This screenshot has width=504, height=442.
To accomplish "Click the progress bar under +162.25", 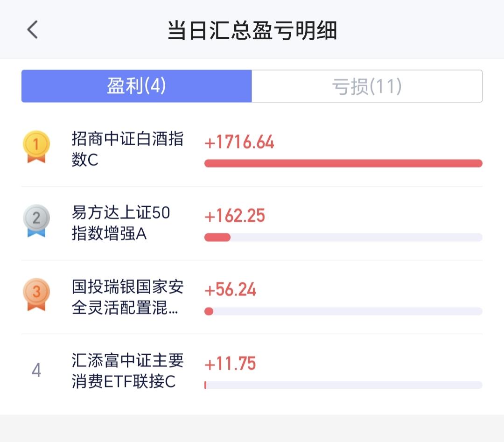I will point(343,237).
